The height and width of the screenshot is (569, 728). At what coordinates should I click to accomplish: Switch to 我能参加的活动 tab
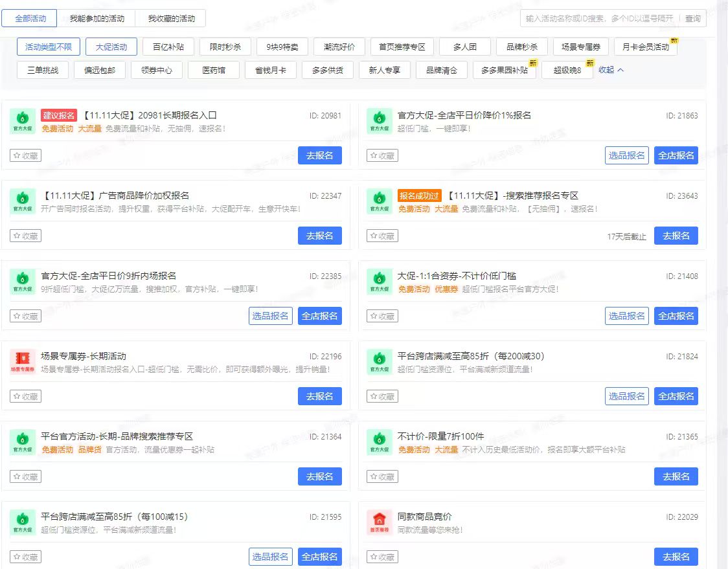(x=97, y=19)
